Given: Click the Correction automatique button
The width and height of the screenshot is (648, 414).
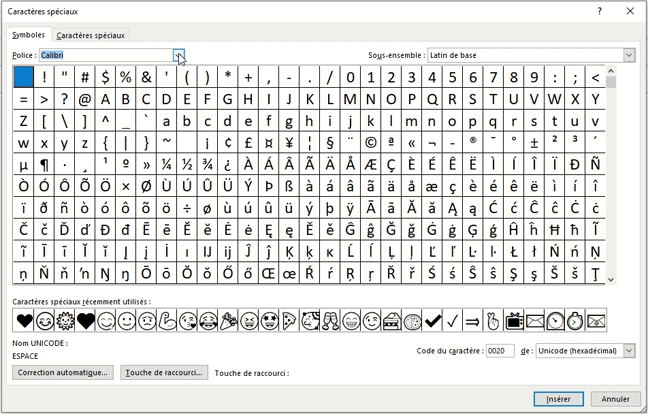Looking at the screenshot, I should (62, 372).
